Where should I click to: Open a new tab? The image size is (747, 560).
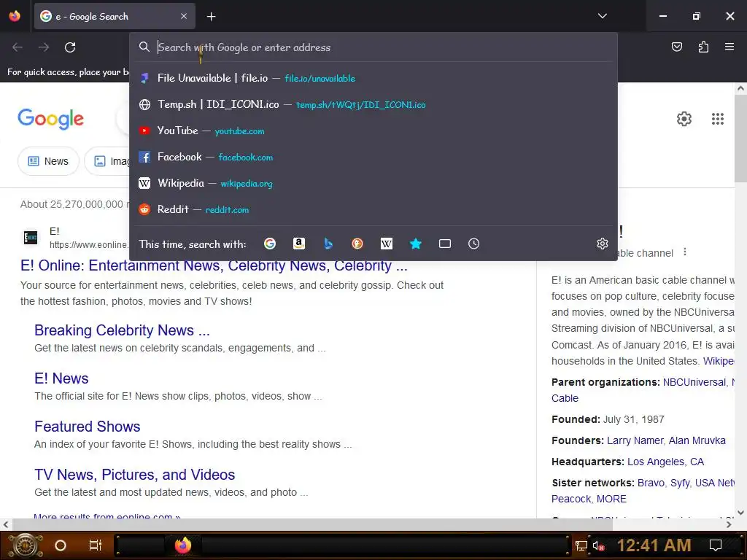pos(211,17)
